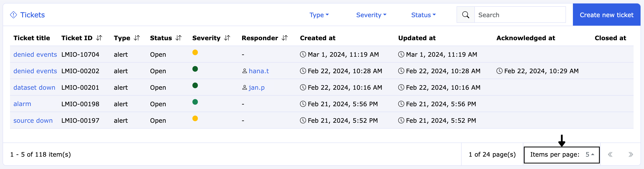Sort tickets by Responder column
This screenshot has height=169, width=644.
click(285, 38)
